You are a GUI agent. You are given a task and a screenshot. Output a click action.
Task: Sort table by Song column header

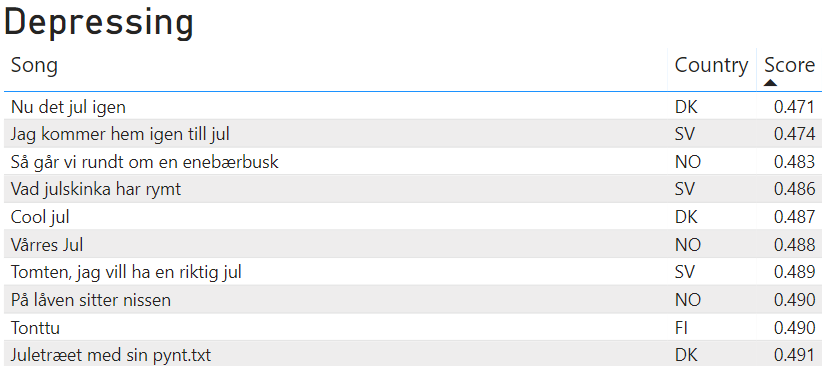pyautogui.click(x=34, y=65)
